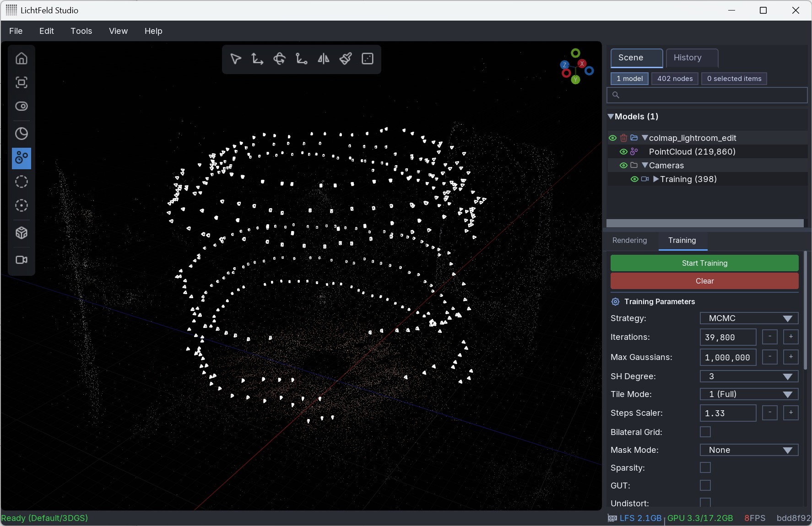
Task: Click the cube icon in left sidebar
Action: point(22,233)
